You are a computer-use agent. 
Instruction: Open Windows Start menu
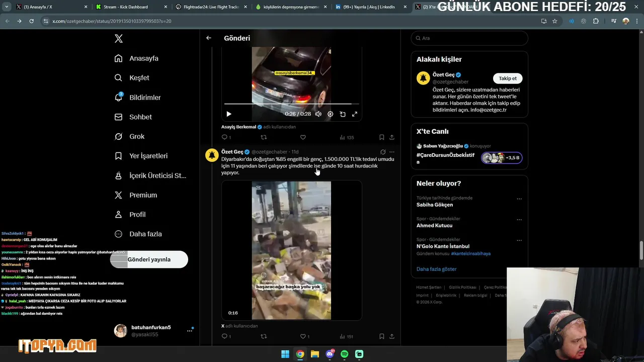(285, 354)
